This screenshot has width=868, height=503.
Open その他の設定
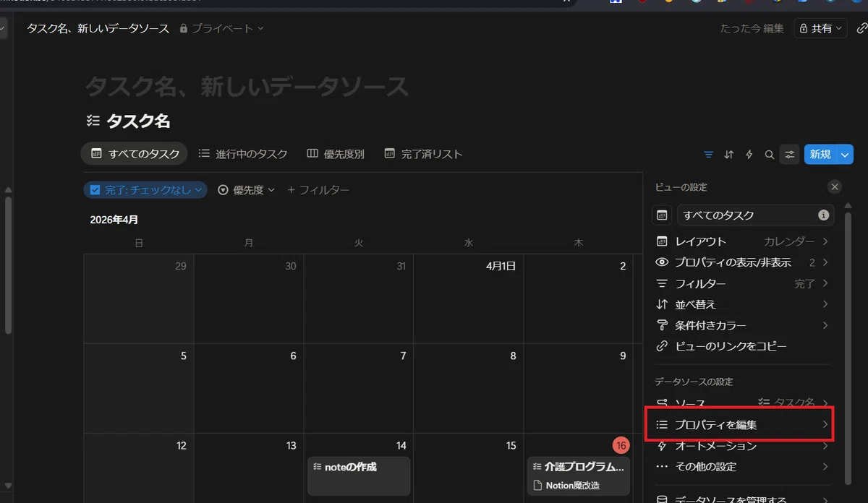[742, 467]
